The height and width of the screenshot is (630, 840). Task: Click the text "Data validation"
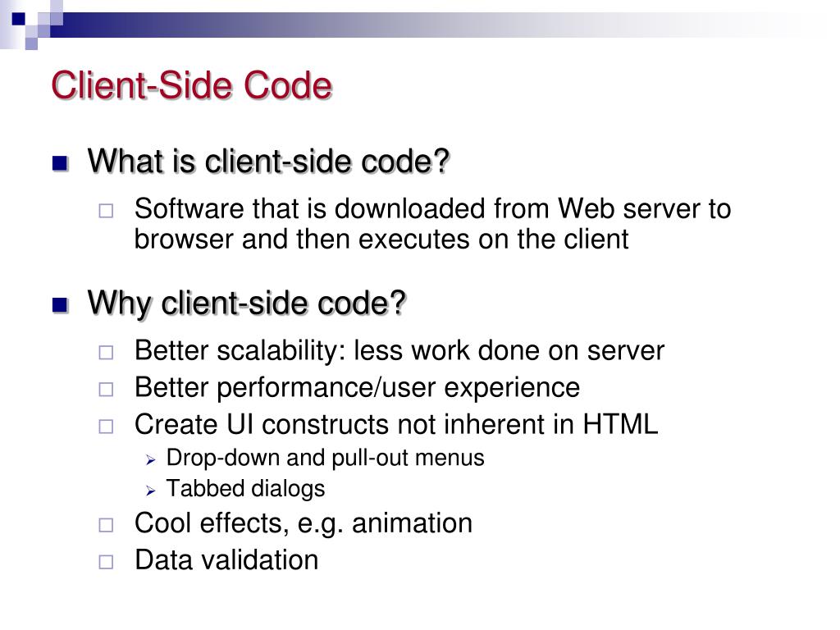coord(226,560)
